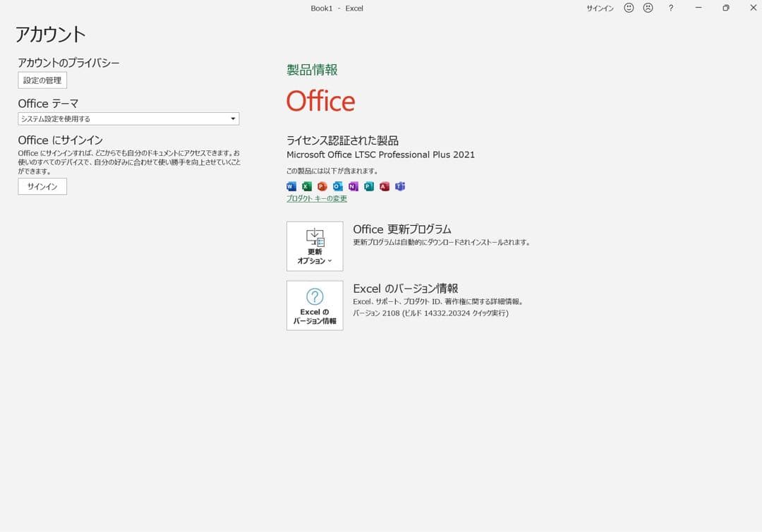The height and width of the screenshot is (532, 762).
Task: Click the サインイン button under Office にサインイン
Action: (42, 186)
